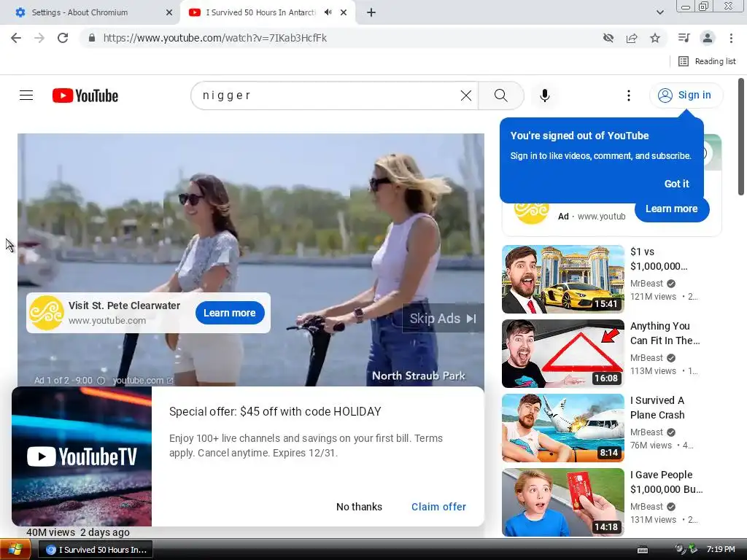Claim the YouTube TV offer
Screen dimensions: 747x560
pos(438,507)
